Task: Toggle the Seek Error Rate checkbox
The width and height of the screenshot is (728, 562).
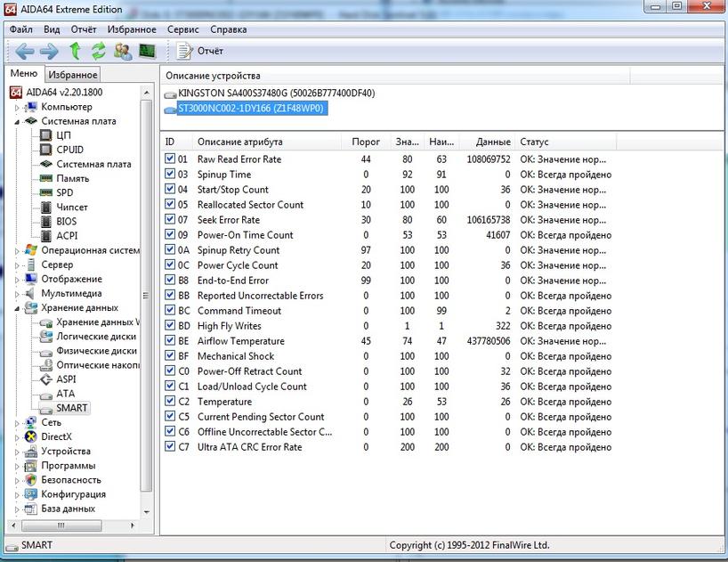Action: pos(170,220)
